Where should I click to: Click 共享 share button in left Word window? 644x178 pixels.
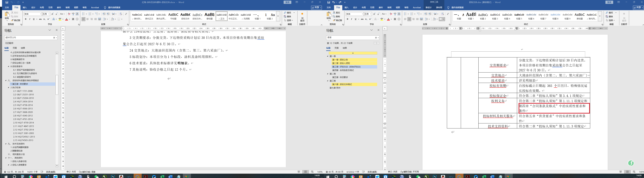316,8
